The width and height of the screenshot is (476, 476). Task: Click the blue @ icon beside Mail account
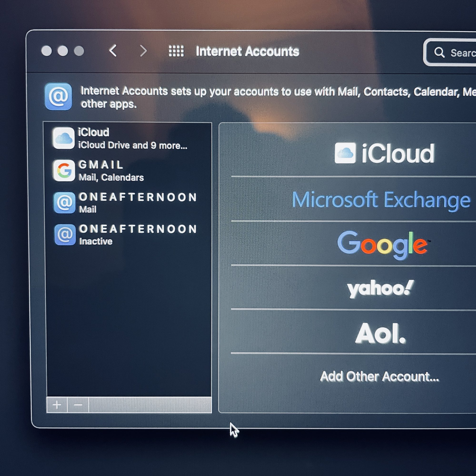64,203
